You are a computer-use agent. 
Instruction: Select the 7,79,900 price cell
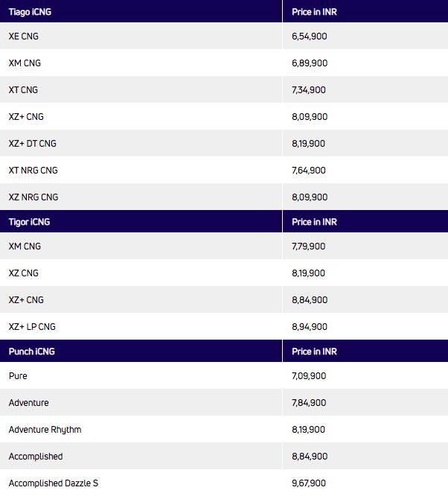tap(309, 247)
